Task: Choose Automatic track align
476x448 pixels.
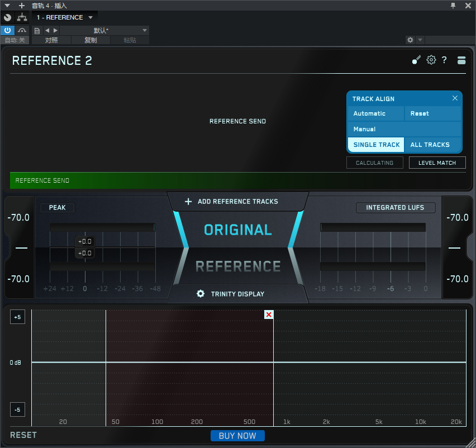Action: coord(376,113)
